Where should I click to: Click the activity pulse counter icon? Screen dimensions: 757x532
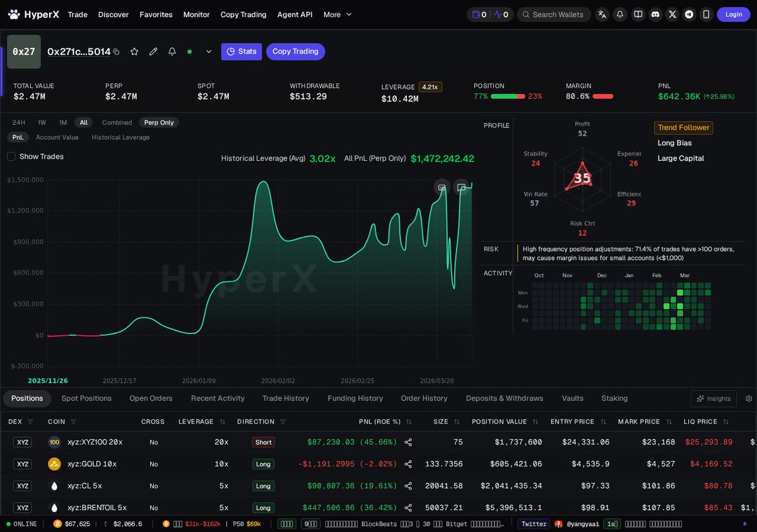point(502,14)
